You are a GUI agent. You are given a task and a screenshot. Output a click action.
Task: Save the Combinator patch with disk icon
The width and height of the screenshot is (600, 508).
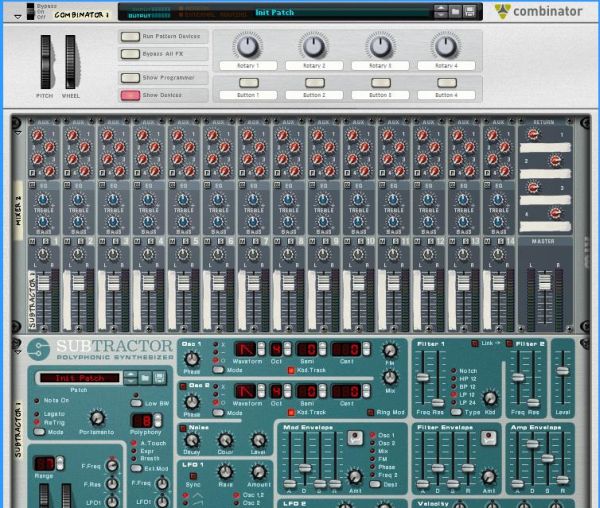(x=470, y=11)
